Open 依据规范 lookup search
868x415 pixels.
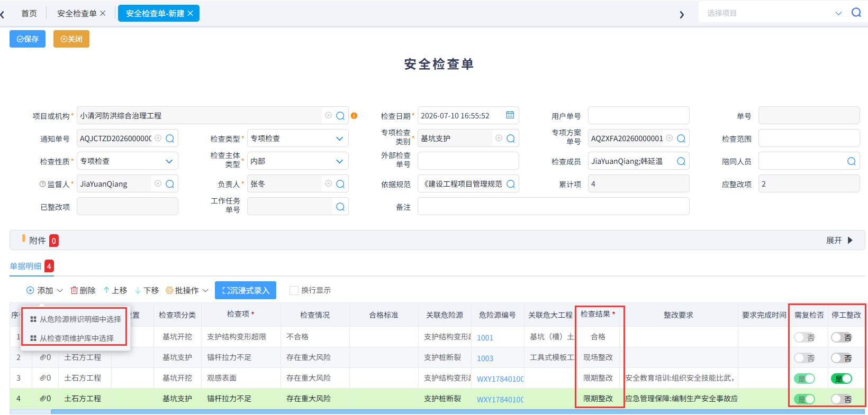click(511, 184)
